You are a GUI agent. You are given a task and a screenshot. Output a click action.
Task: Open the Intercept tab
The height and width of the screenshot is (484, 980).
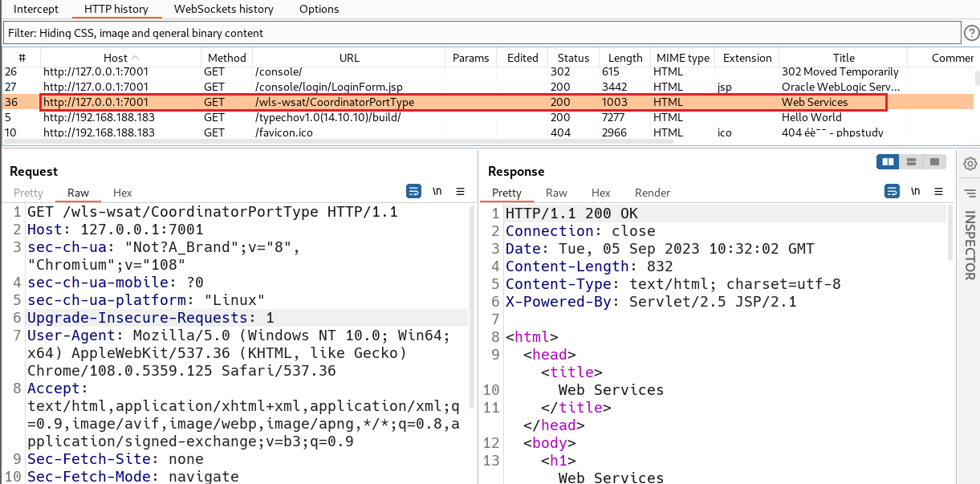(x=36, y=9)
